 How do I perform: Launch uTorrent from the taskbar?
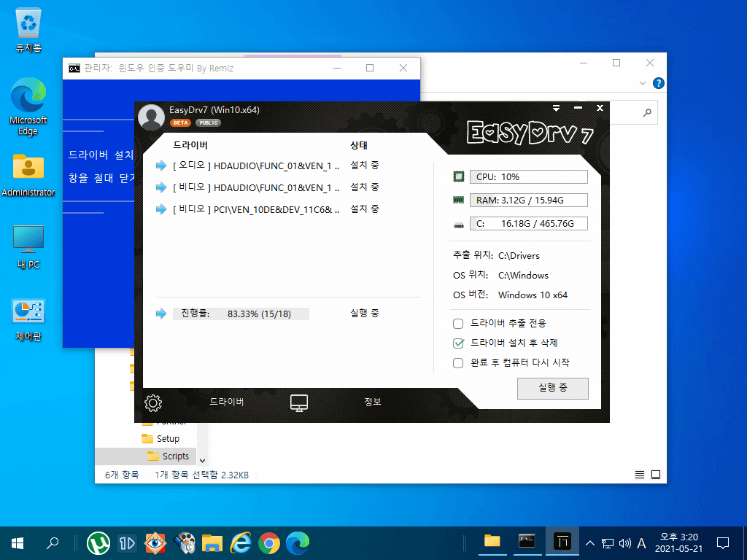click(98, 543)
